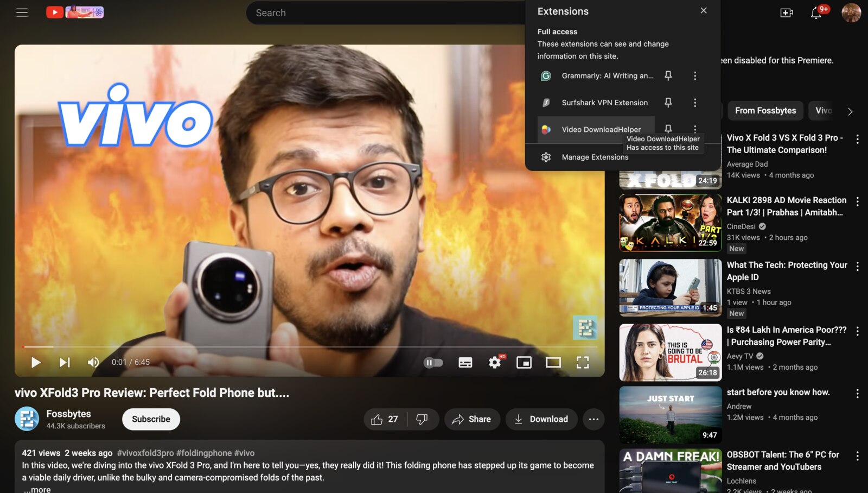
Task: Click Manage Extensions
Action: pos(595,157)
